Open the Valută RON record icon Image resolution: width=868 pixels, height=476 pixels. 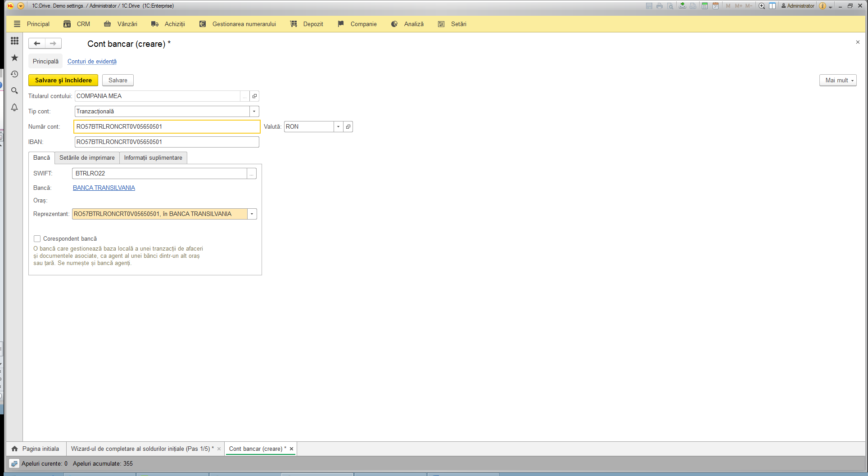pyautogui.click(x=348, y=126)
